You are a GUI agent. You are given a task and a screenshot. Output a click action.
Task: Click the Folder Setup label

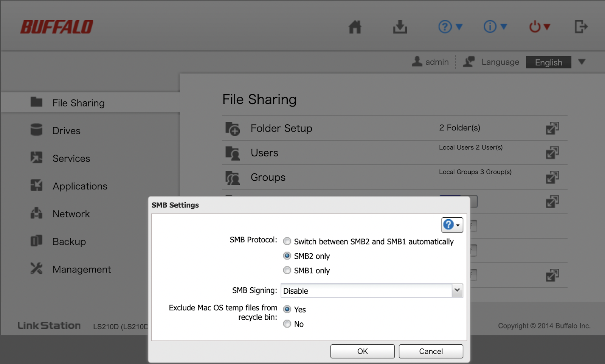[x=281, y=129]
